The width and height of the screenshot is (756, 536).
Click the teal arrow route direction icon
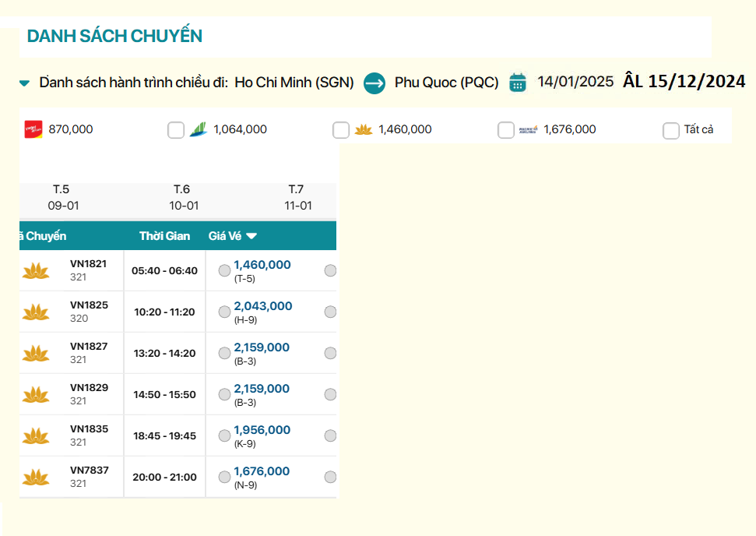pyautogui.click(x=374, y=83)
